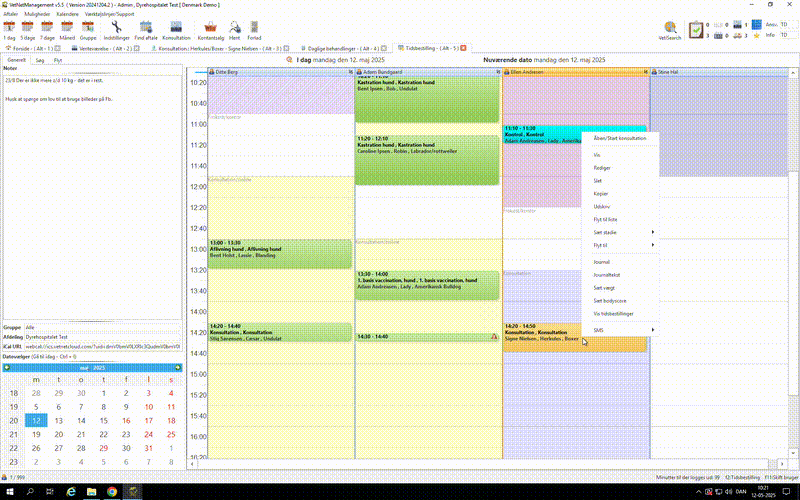Click the Forlad toolbar icon
Screen dimensions: 800x500
[x=254, y=31]
